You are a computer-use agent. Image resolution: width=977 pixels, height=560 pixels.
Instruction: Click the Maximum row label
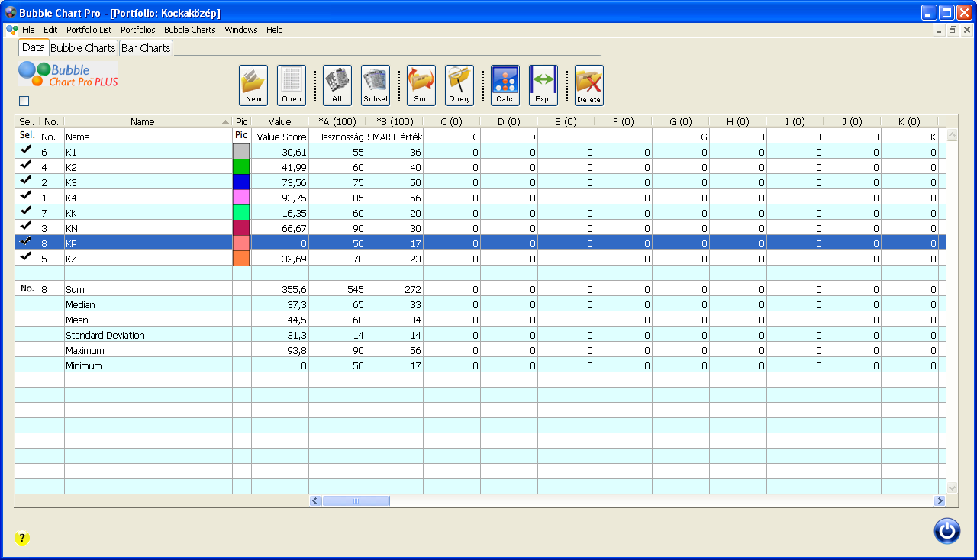(x=84, y=351)
